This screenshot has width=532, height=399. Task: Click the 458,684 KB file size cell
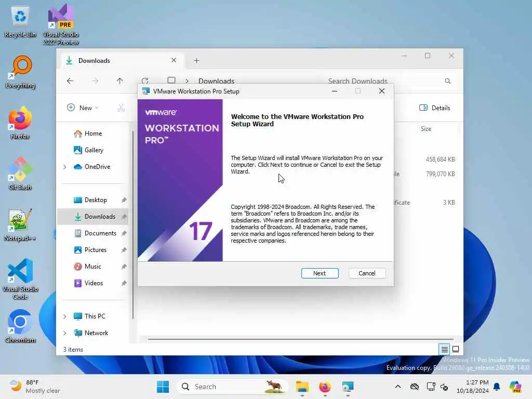(440, 159)
